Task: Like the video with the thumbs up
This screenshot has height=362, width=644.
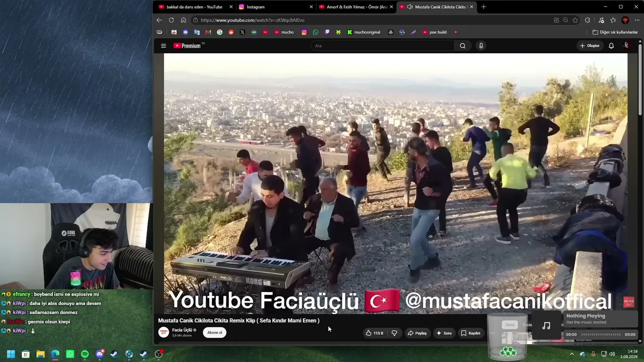Action: tap(369, 333)
